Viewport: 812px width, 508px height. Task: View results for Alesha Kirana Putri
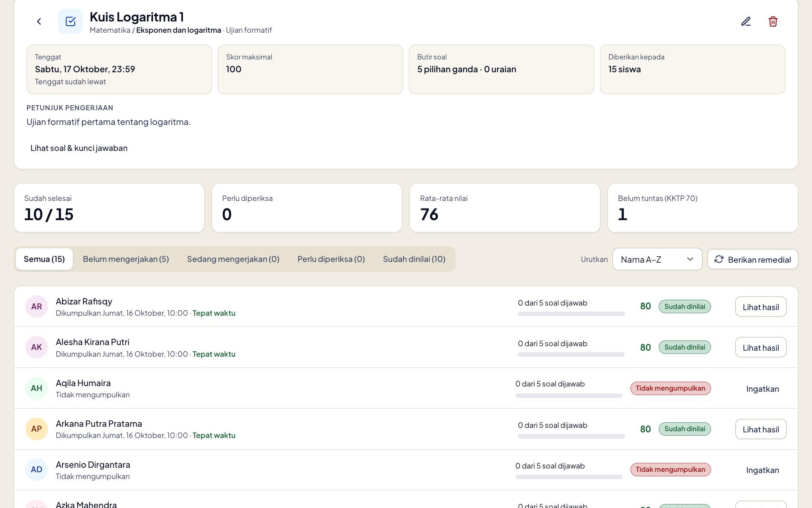tap(761, 347)
